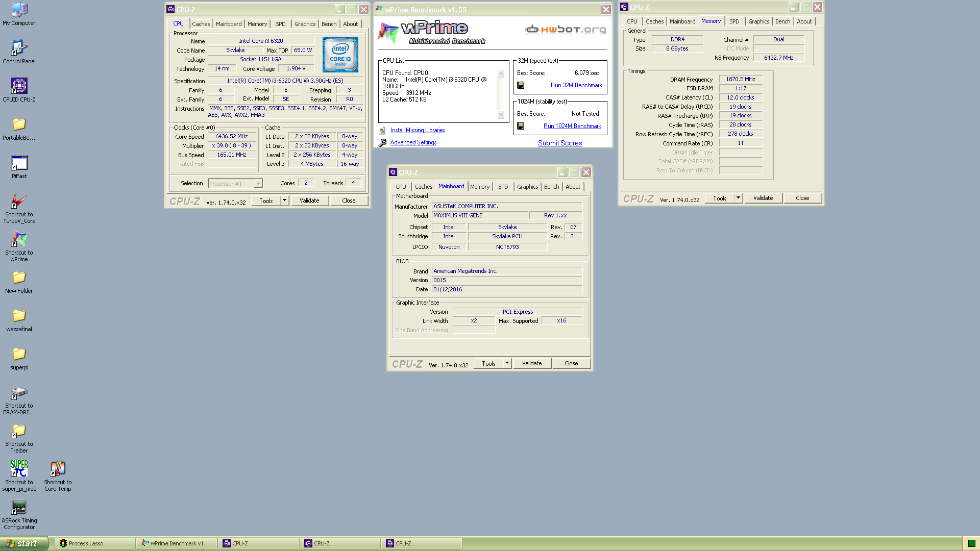
Task: Click CPU List scrollbar down arrow
Action: (501, 115)
